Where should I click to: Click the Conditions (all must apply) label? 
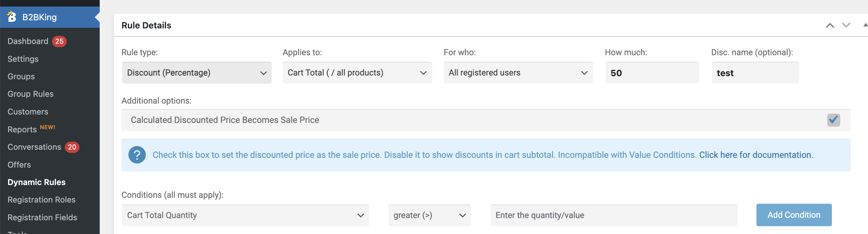click(173, 195)
